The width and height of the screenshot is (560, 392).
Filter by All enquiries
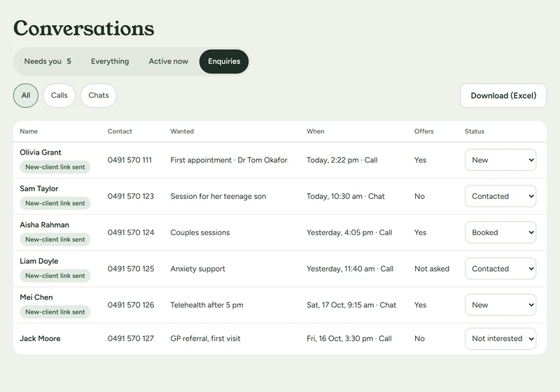click(x=26, y=95)
